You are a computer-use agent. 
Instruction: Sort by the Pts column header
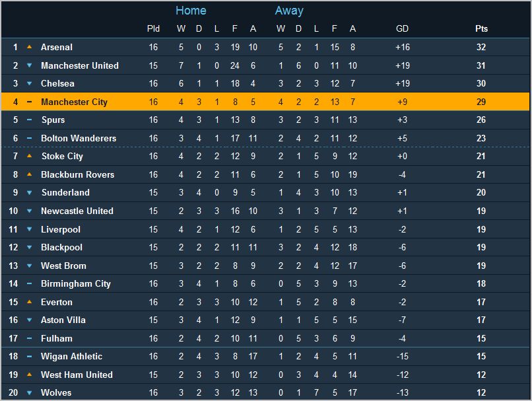point(481,29)
